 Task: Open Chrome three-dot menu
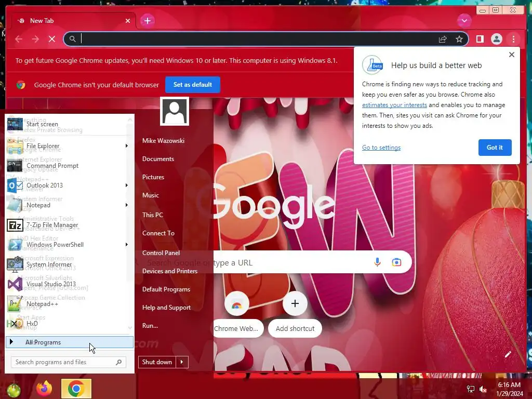(x=513, y=39)
